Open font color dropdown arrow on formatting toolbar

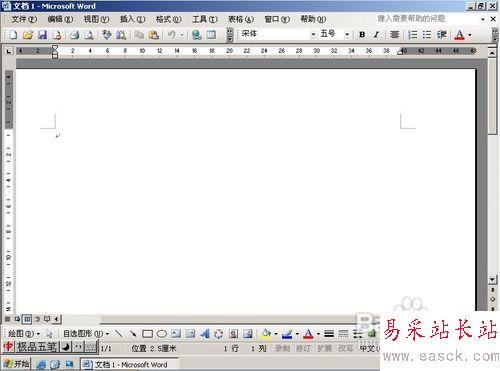[x=470, y=35]
